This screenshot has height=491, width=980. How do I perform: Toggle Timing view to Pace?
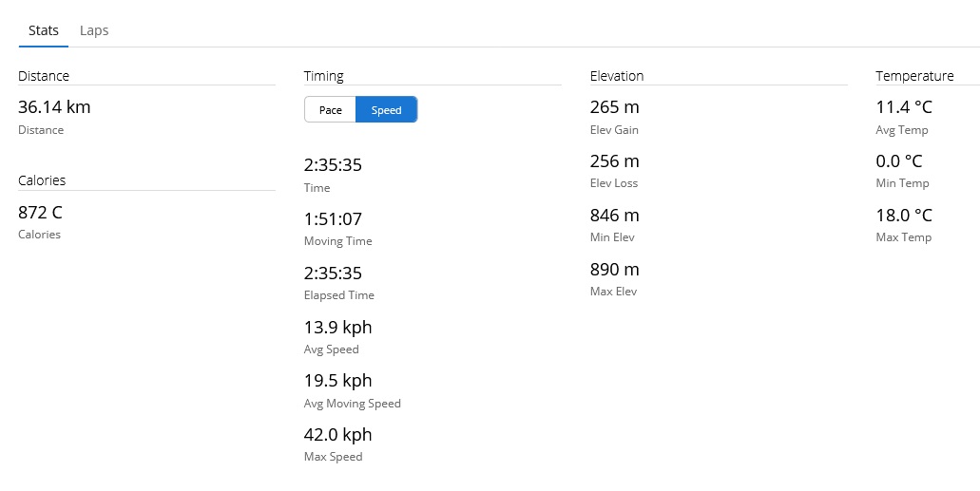(x=330, y=110)
